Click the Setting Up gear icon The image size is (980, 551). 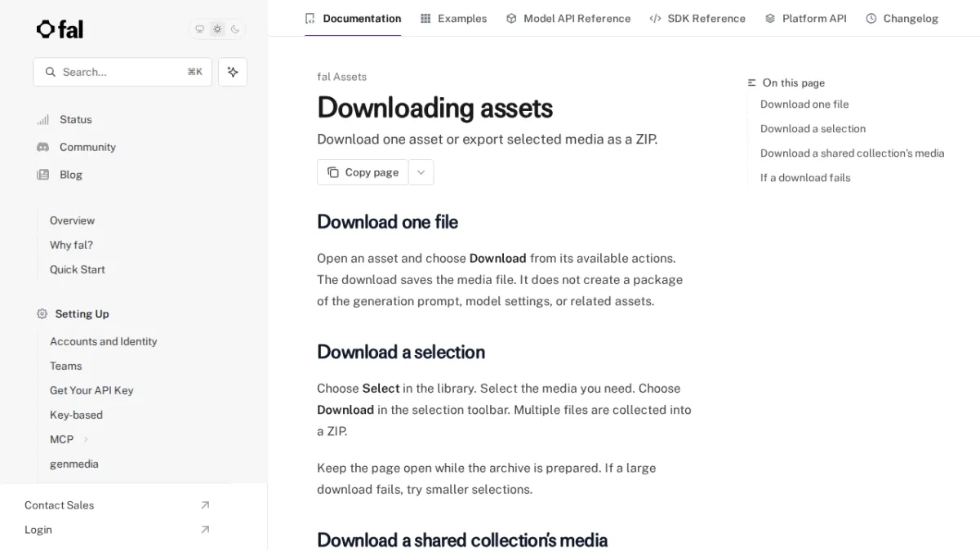point(42,313)
